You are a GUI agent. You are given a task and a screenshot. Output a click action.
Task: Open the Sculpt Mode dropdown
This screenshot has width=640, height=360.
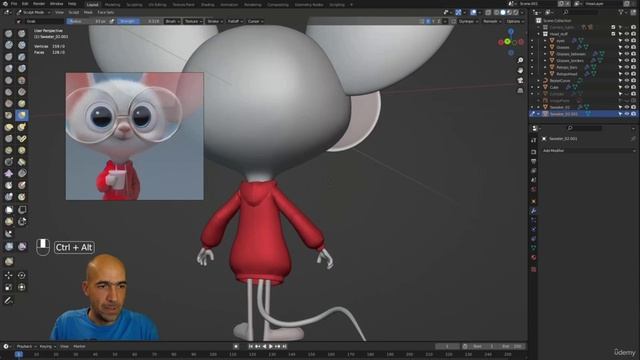pyautogui.click(x=33, y=12)
